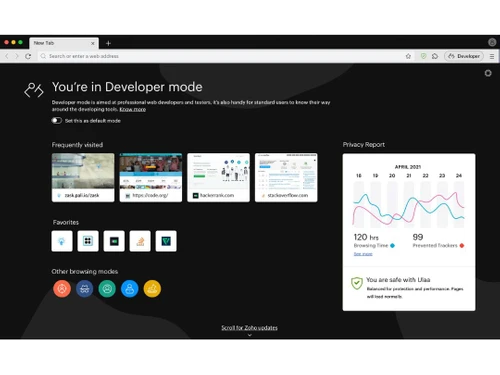Open the stackoverflow.com thumbnail
Image resolution: width=500 pixels, height=375 pixels.
click(x=286, y=178)
